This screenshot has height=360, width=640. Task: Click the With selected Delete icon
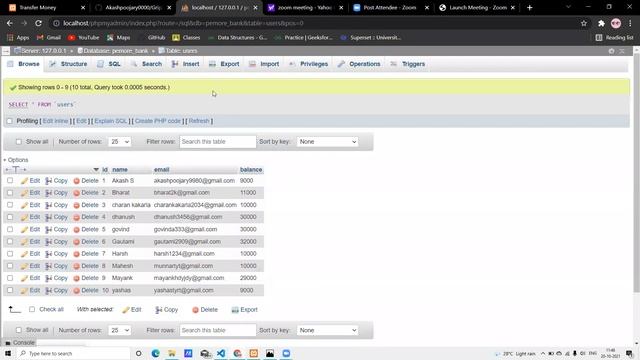click(195, 310)
